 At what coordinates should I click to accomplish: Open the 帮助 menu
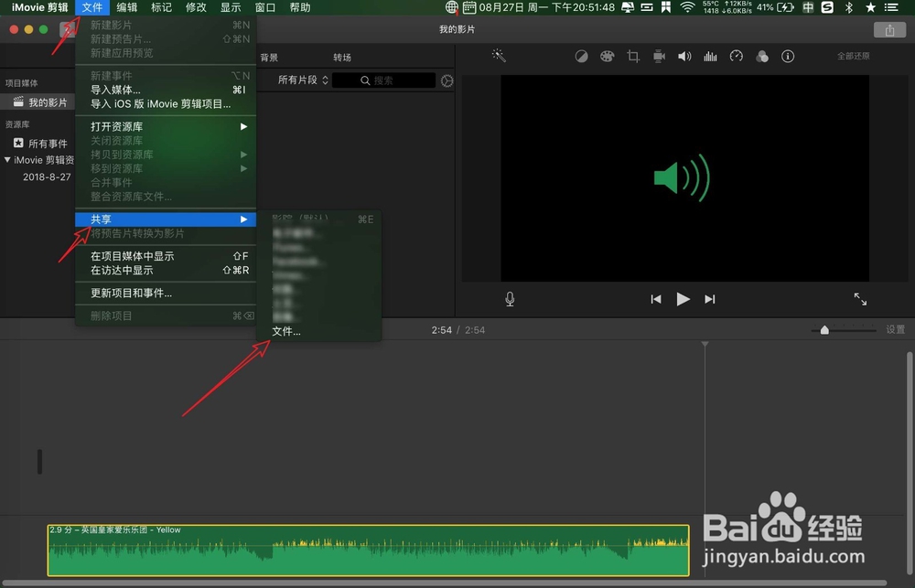coord(300,7)
